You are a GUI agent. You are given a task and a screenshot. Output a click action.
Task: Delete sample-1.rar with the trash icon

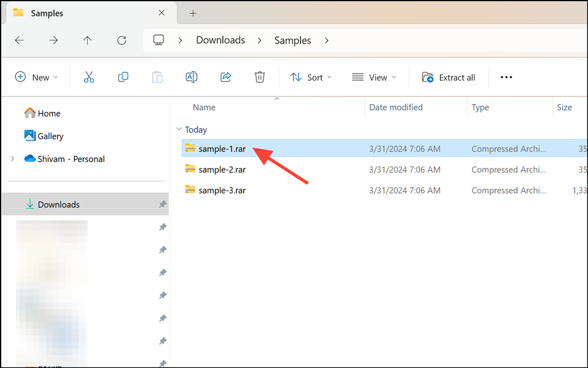[x=259, y=77]
